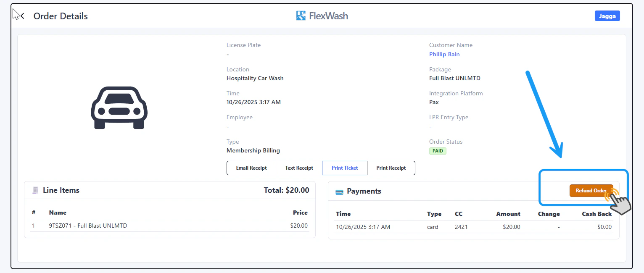The height and width of the screenshot is (273, 644).
Task: Click the 'card' payment type cell
Action: point(433,227)
